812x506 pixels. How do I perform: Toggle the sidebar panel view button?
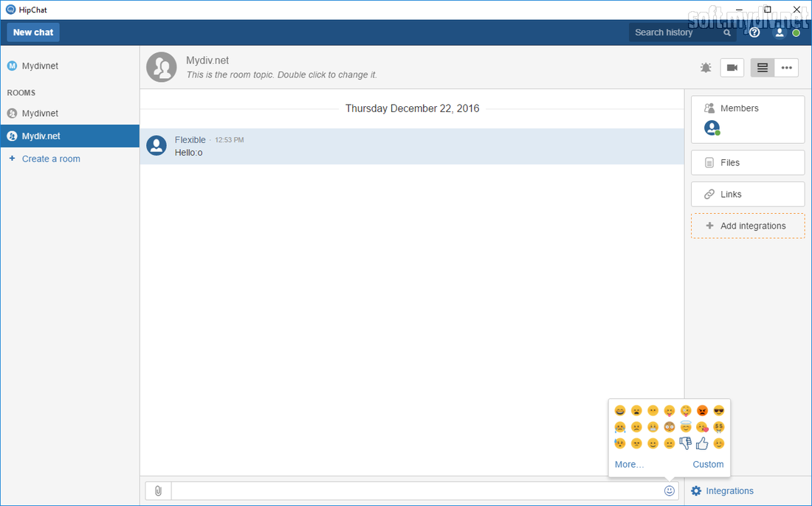click(x=763, y=68)
